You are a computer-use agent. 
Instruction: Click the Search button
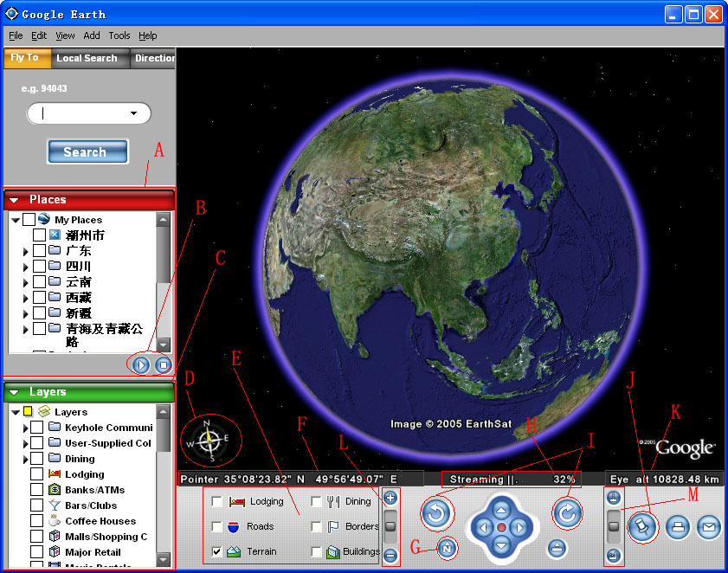coord(87,151)
